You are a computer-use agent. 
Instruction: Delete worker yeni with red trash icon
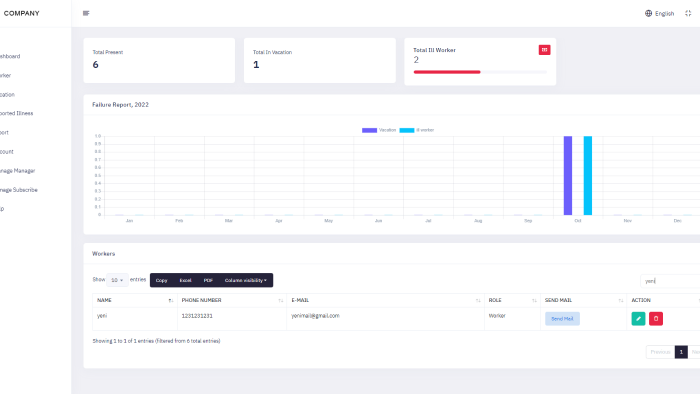656,319
